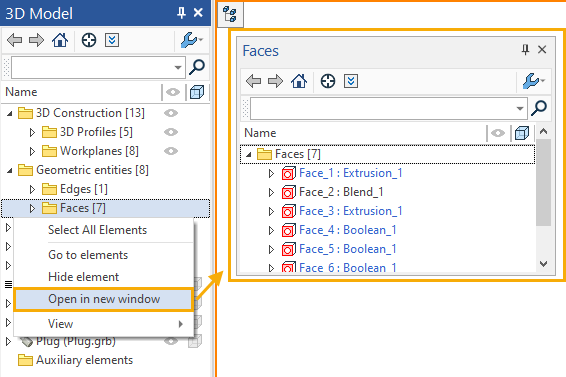Open wrench settings in 3D Model panel
The image size is (566, 377).
191,40
